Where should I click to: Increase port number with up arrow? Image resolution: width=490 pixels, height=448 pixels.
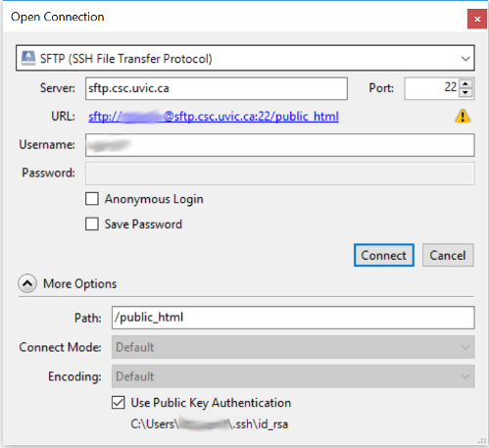(465, 83)
